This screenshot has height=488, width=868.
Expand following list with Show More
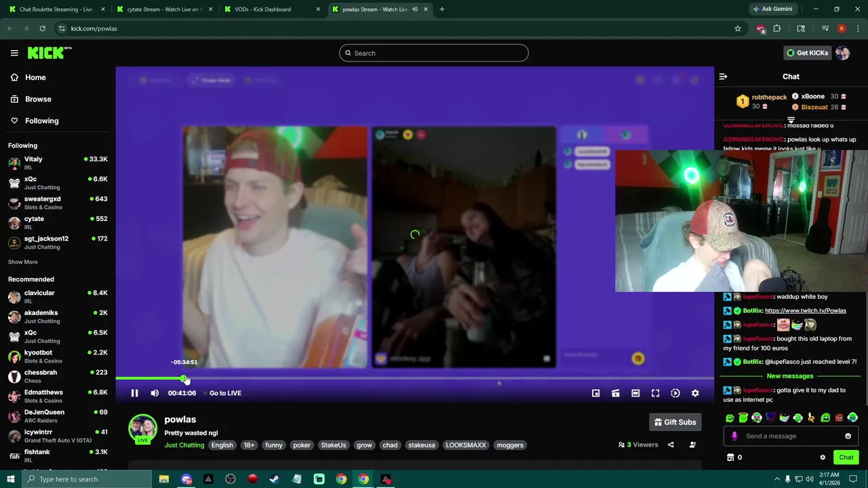[x=23, y=262]
